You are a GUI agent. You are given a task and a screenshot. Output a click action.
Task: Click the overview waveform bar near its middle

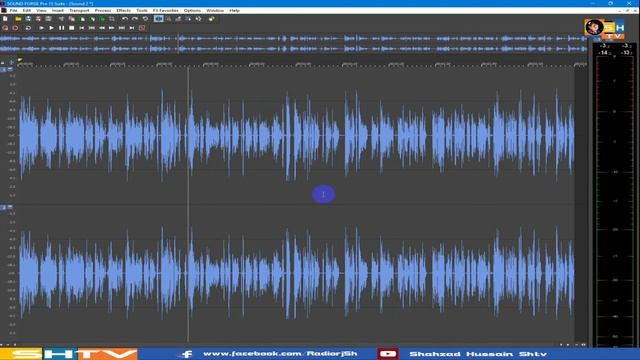[x=293, y=44]
